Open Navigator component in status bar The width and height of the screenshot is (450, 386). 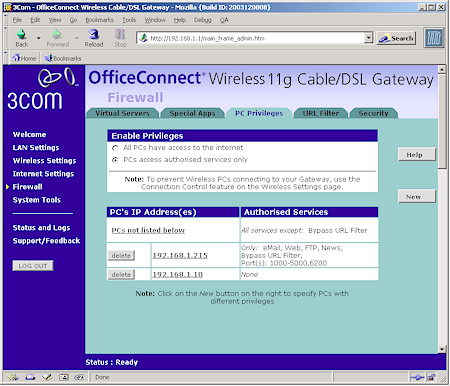(13, 377)
